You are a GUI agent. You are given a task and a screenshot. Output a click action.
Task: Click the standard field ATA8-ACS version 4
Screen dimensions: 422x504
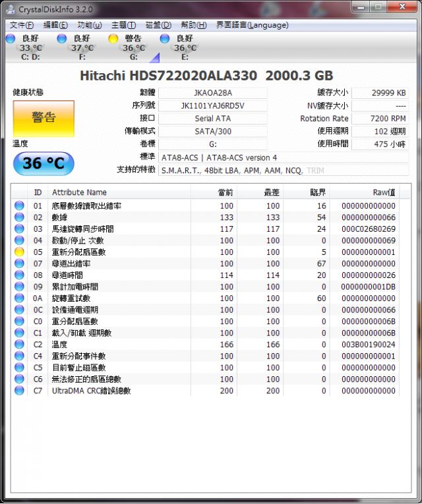click(x=284, y=157)
